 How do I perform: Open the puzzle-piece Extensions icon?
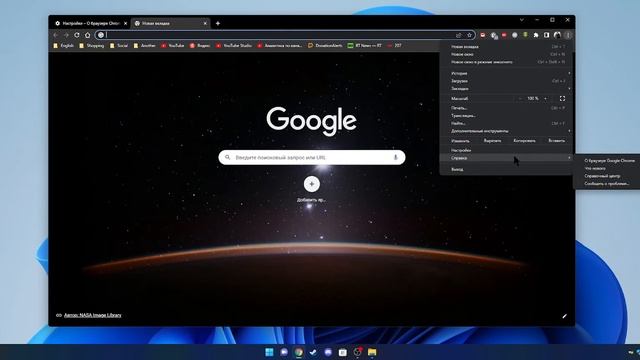click(x=536, y=35)
